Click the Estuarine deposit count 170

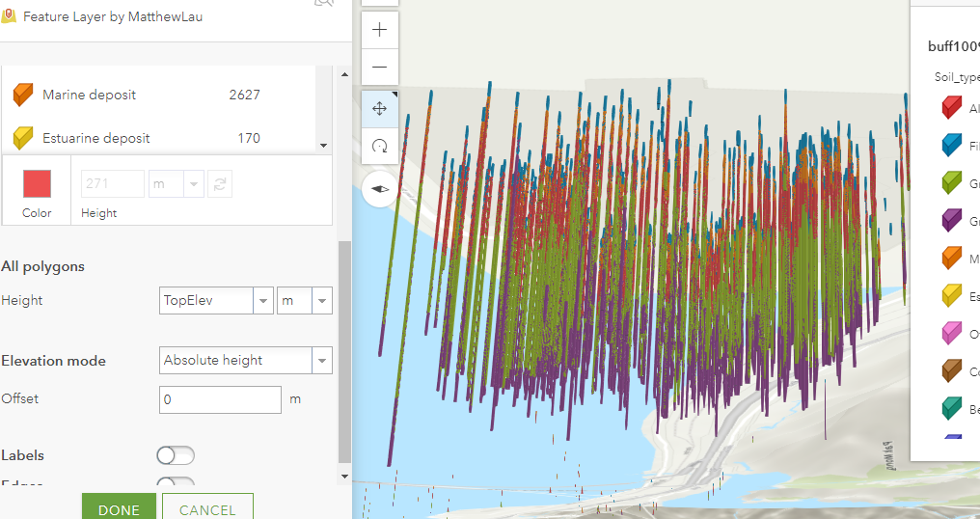click(249, 138)
